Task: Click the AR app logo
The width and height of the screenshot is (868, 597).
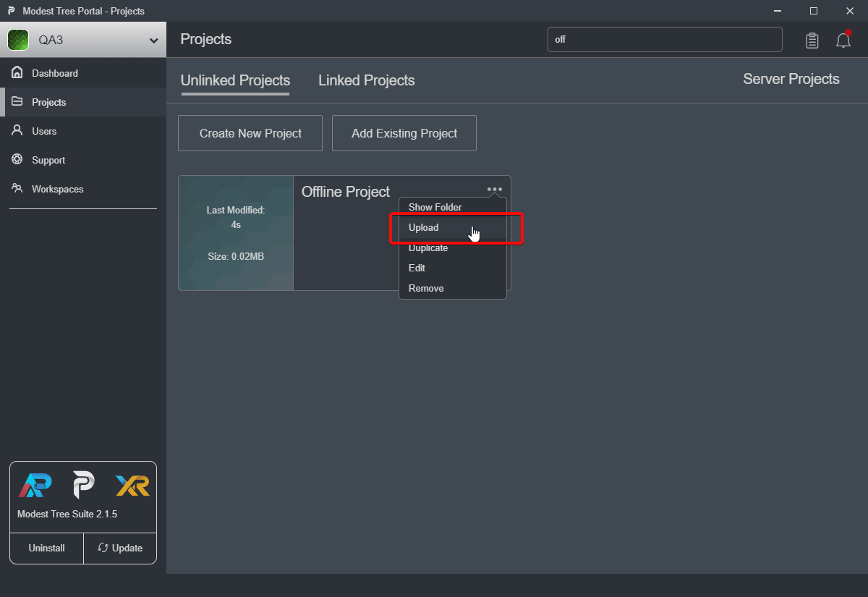Action: coord(35,486)
